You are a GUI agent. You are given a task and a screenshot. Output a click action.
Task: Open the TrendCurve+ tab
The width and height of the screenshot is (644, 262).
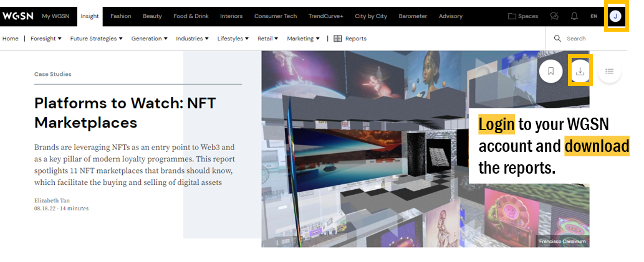pyautogui.click(x=325, y=16)
